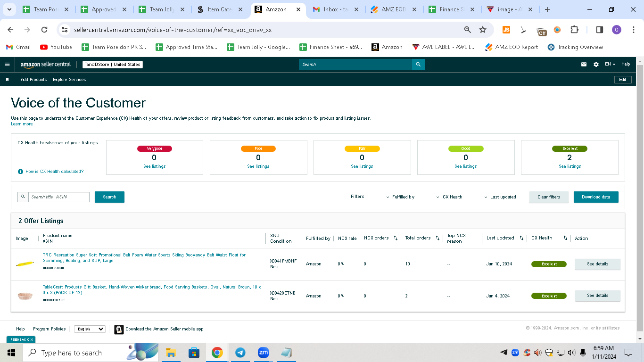Open Telegram from the Windows taskbar

(240, 353)
